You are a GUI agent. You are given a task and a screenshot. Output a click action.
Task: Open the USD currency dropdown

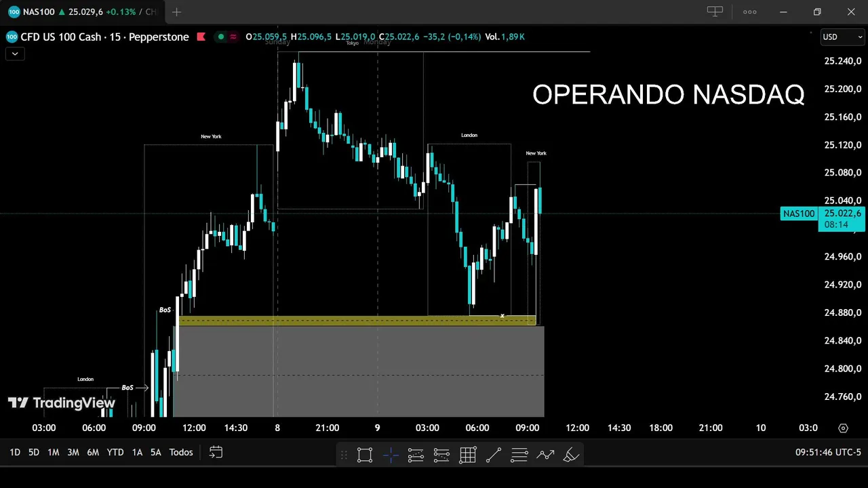842,37
